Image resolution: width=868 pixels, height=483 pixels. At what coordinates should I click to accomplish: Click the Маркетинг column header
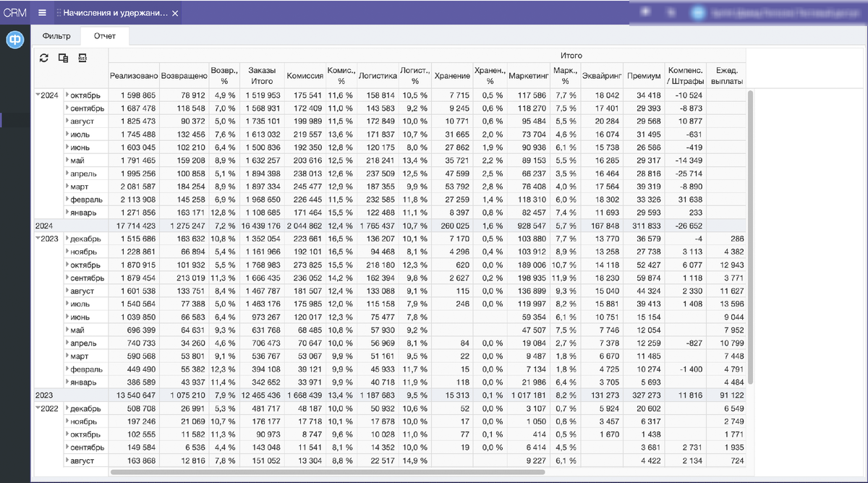(527, 75)
